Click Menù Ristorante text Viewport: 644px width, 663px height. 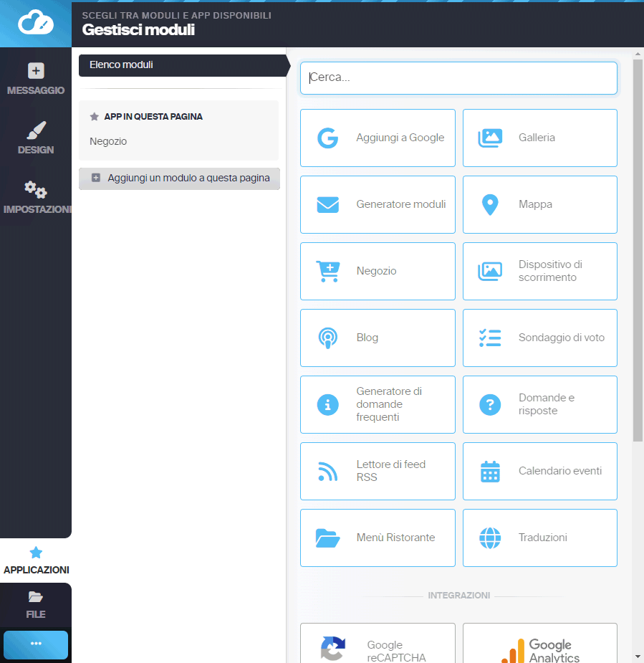pos(396,538)
